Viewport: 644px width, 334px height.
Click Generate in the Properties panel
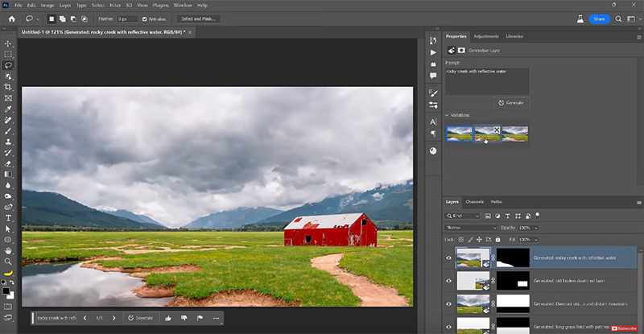511,103
